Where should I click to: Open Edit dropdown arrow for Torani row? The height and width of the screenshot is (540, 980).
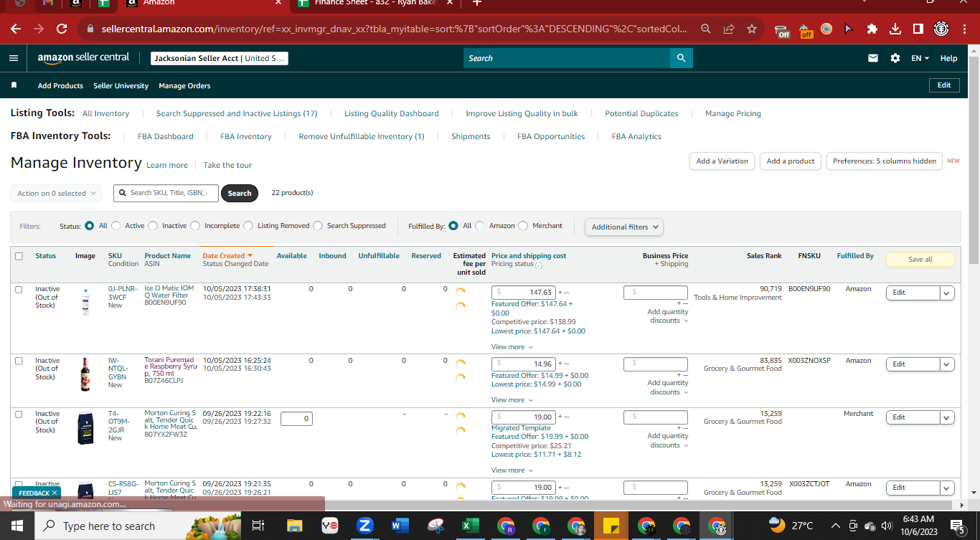[x=947, y=364]
